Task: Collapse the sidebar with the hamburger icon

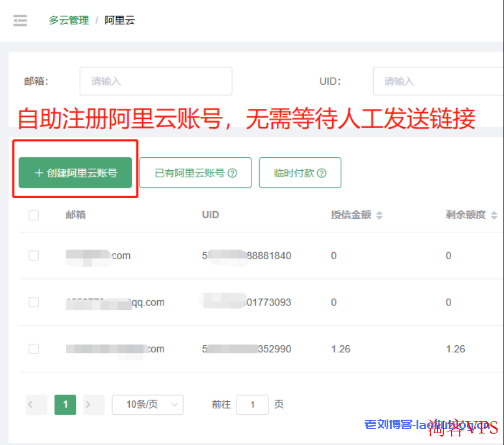Action: point(20,20)
